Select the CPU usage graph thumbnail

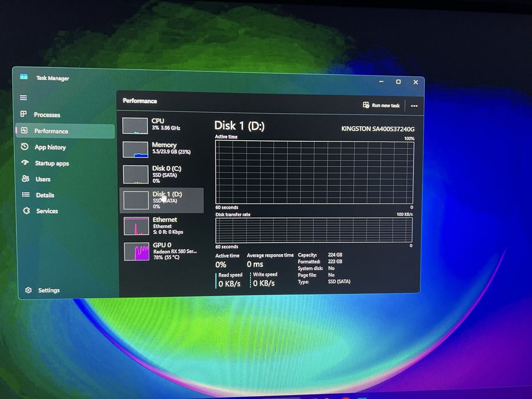[135, 126]
